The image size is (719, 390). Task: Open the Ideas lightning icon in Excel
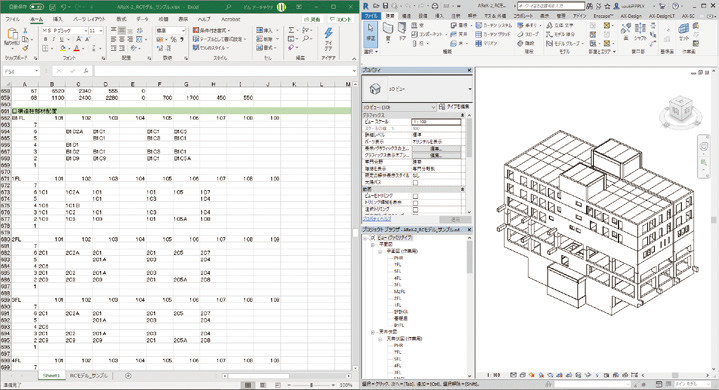coord(328,33)
